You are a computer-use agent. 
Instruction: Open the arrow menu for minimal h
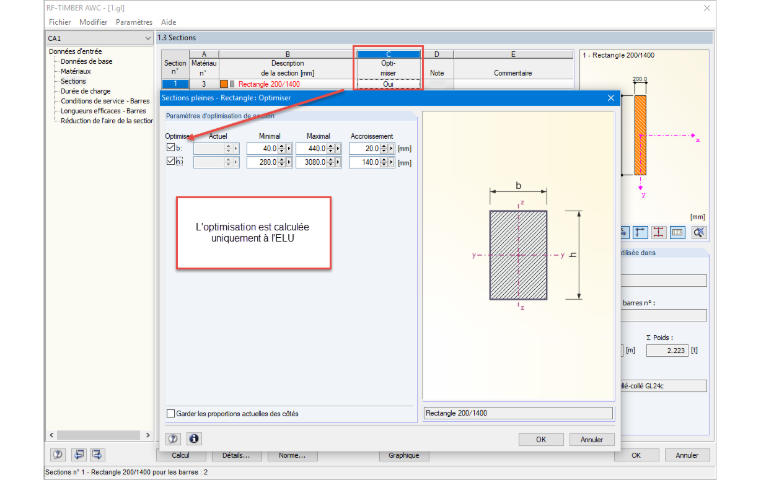click(x=289, y=162)
